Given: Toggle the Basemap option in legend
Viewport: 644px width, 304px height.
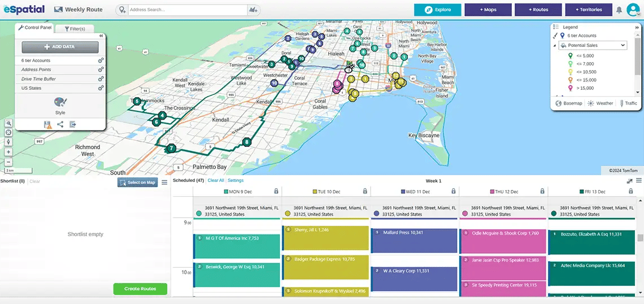Looking at the screenshot, I should (568, 103).
